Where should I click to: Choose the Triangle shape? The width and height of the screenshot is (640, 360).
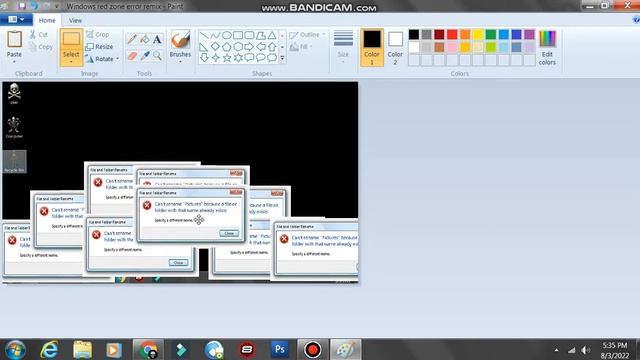pos(272,36)
